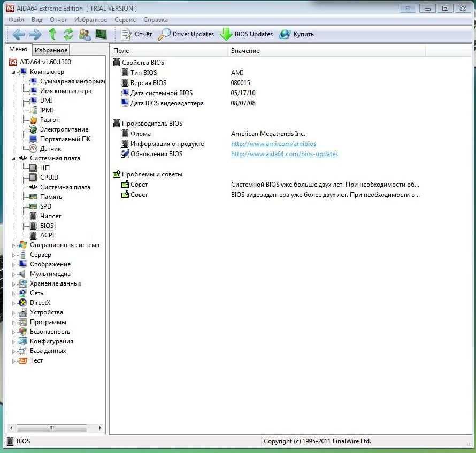Select the DMI tree item
Image resolution: width=476 pixels, height=453 pixels.
46,101
